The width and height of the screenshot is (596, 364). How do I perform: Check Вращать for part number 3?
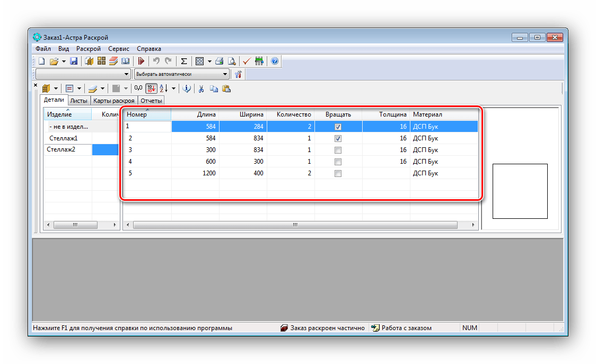point(338,150)
